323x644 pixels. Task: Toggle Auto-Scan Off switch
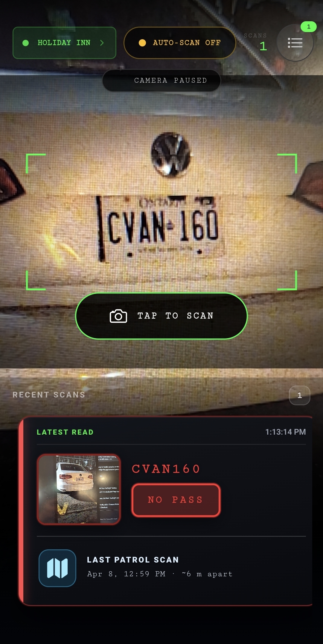click(x=180, y=43)
